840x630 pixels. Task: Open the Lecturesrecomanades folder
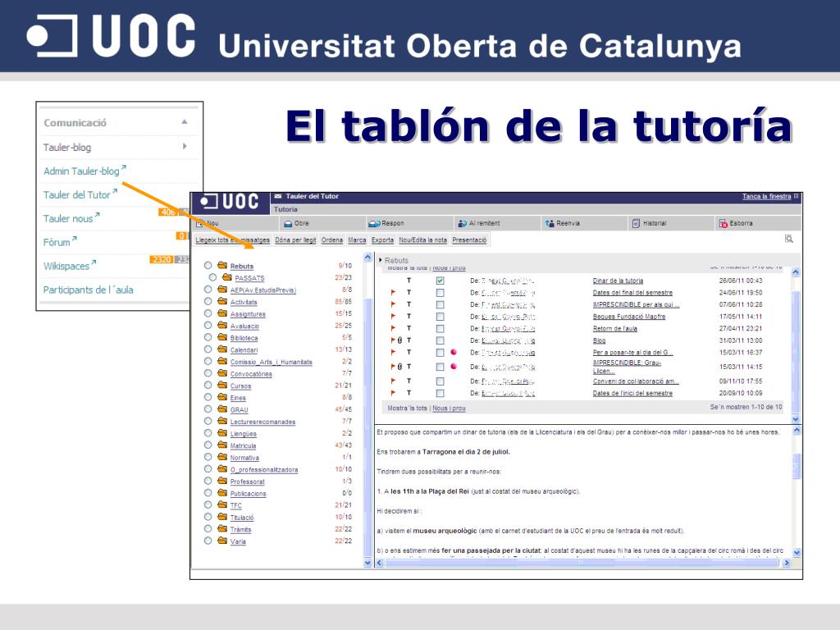click(262, 422)
